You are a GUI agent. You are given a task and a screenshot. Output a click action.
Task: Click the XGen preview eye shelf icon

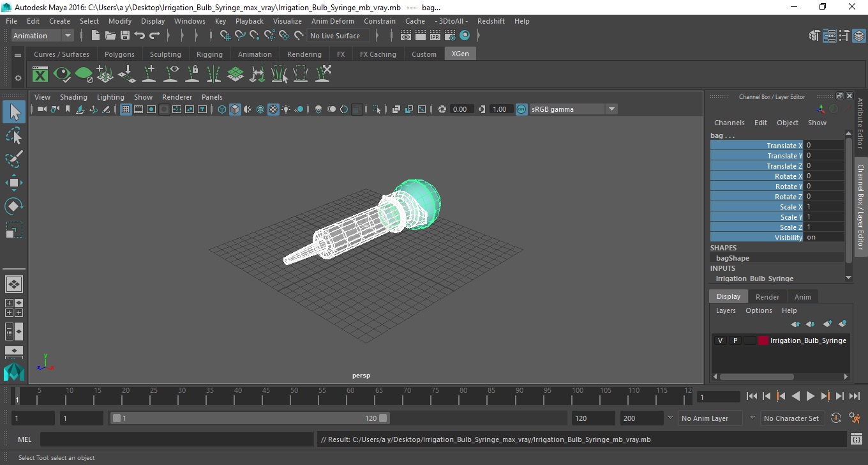point(62,75)
